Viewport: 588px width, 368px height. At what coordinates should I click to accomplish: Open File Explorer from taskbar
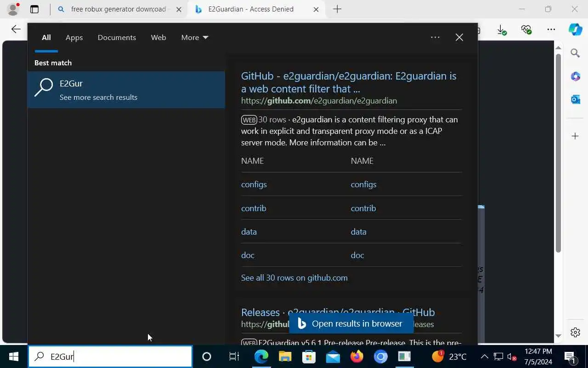285,356
